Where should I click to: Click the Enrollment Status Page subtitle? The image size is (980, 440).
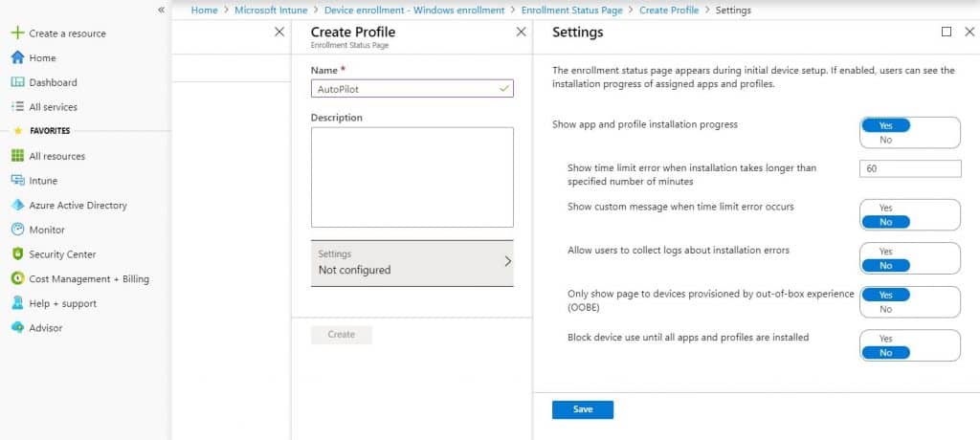(x=349, y=46)
